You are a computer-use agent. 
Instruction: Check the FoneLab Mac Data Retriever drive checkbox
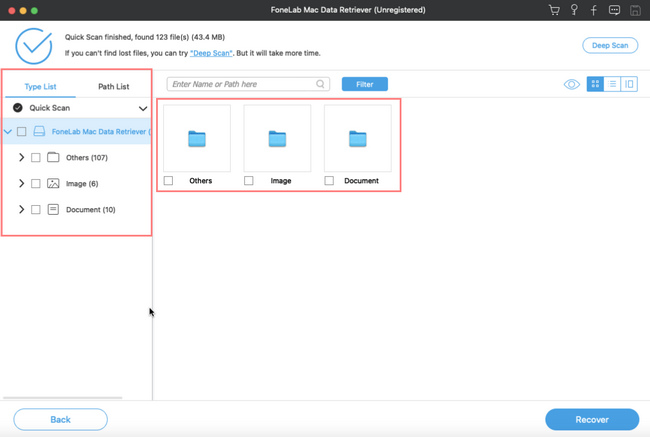point(22,131)
